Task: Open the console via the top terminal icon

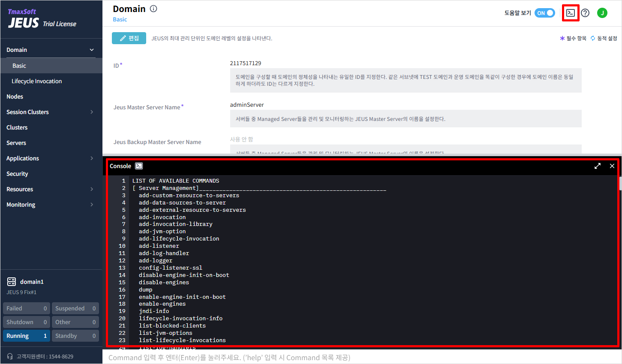Action: point(571,13)
